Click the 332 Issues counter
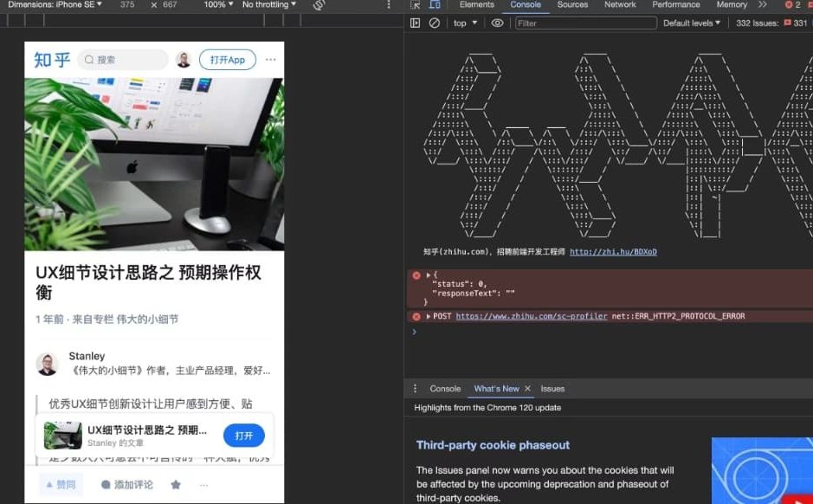 tap(757, 23)
